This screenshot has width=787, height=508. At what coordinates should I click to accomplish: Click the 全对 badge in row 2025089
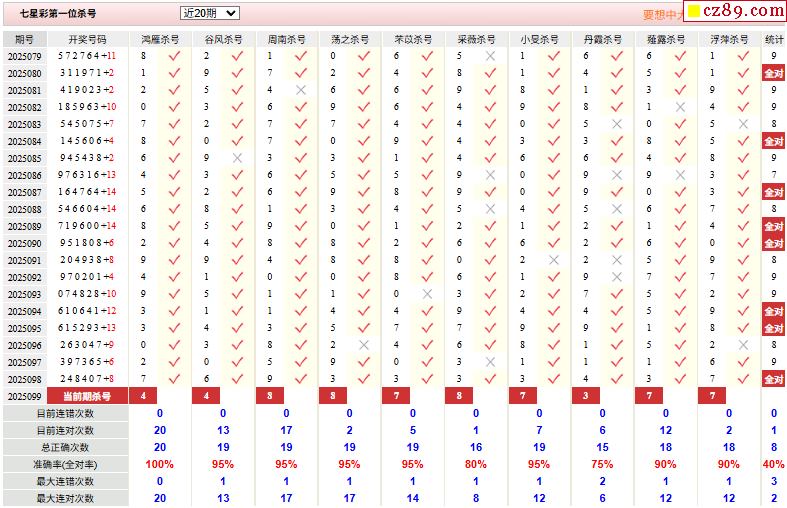tap(773, 226)
